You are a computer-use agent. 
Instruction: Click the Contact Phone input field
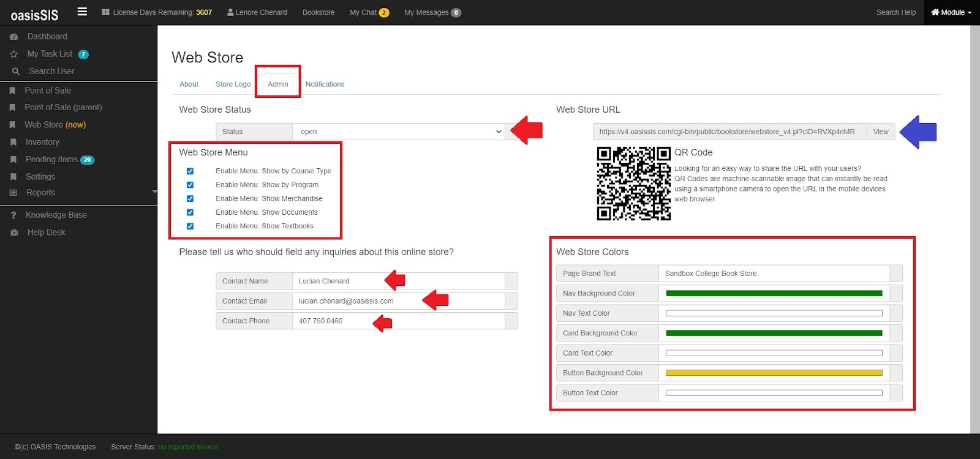399,321
